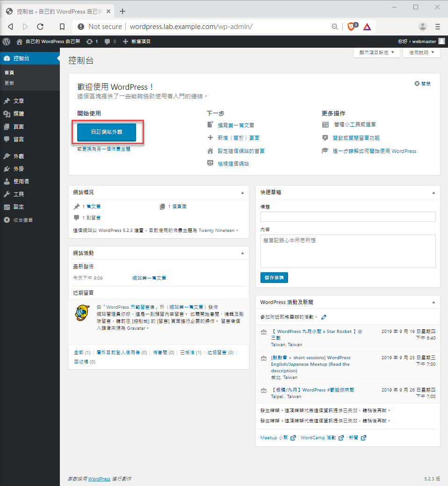
Task: Click the WordPress link in the footer
Action: (x=99, y=479)
